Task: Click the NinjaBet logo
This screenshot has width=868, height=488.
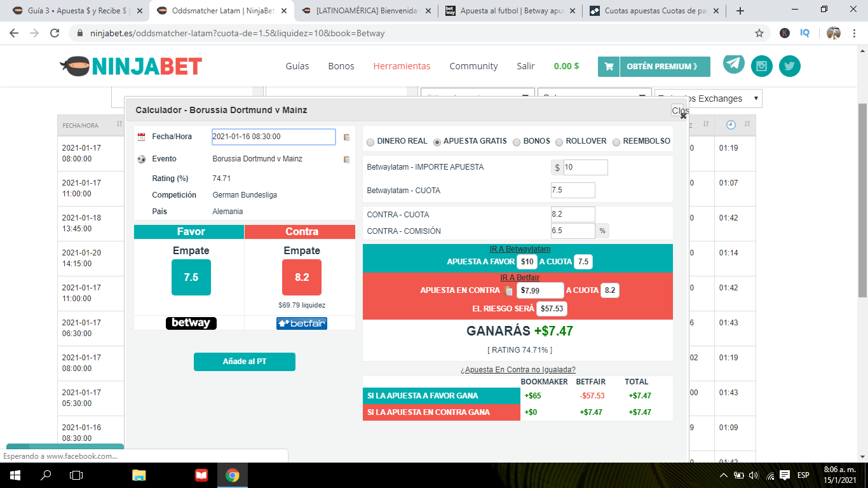Action: coord(131,66)
